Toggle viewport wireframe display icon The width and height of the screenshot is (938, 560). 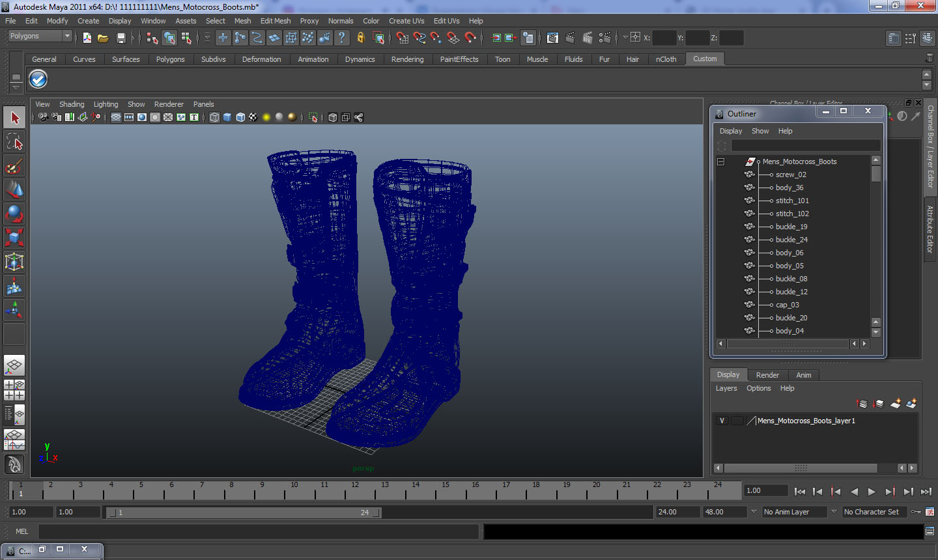tap(214, 117)
